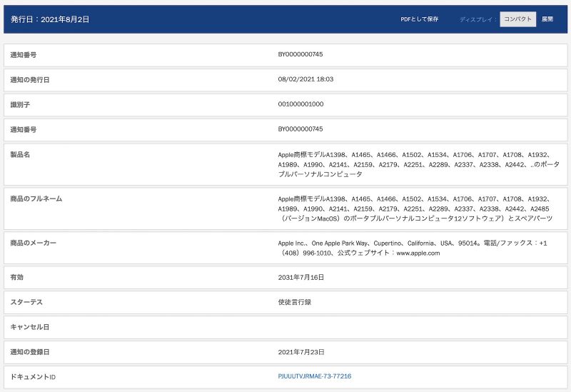Click the PDFとして保存 link
This screenshot has width=571, height=392.
click(419, 19)
